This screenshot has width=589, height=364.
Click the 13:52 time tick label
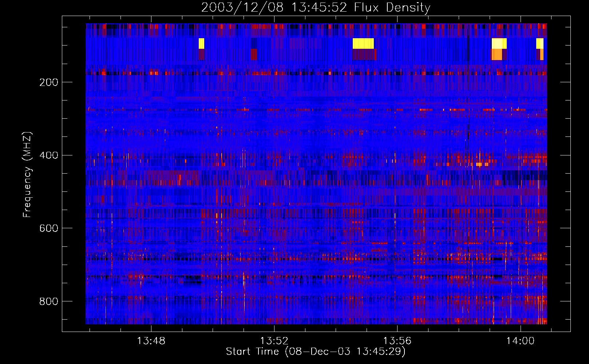pyautogui.click(x=274, y=341)
